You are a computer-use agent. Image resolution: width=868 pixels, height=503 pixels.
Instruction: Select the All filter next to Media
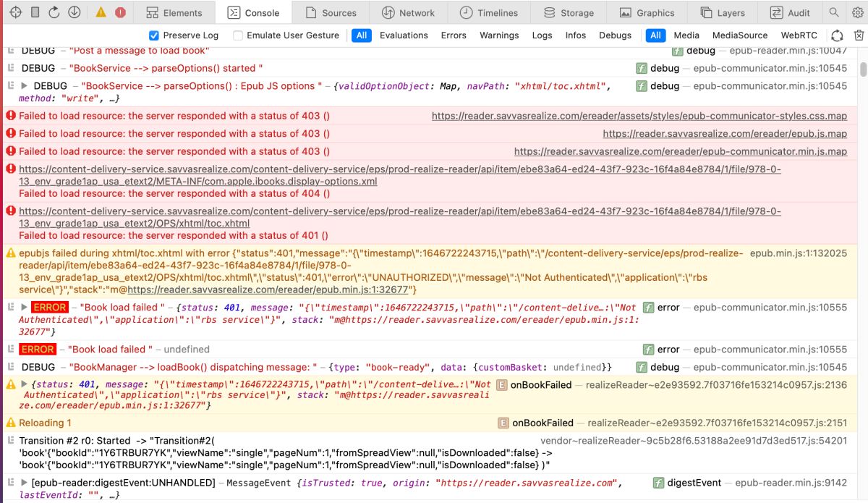tap(655, 35)
